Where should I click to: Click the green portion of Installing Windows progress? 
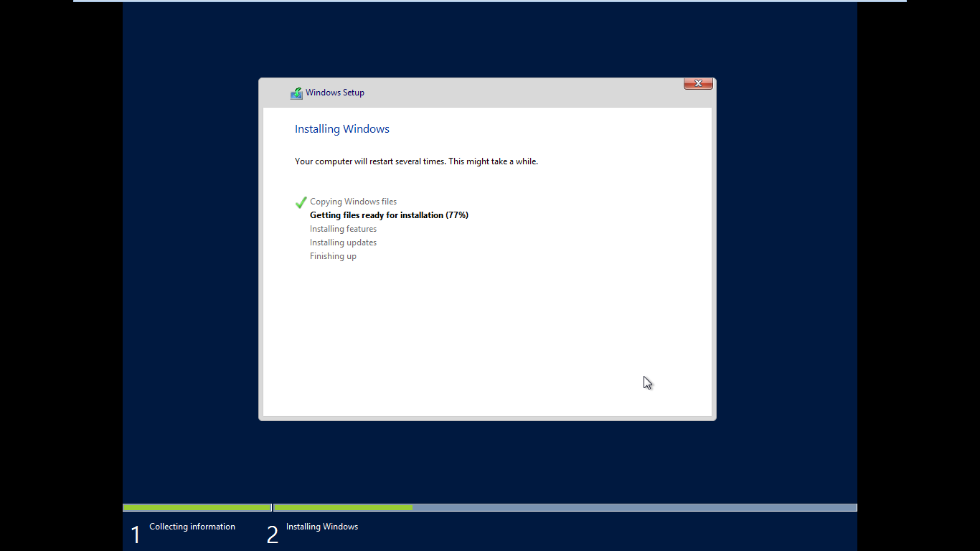point(344,507)
